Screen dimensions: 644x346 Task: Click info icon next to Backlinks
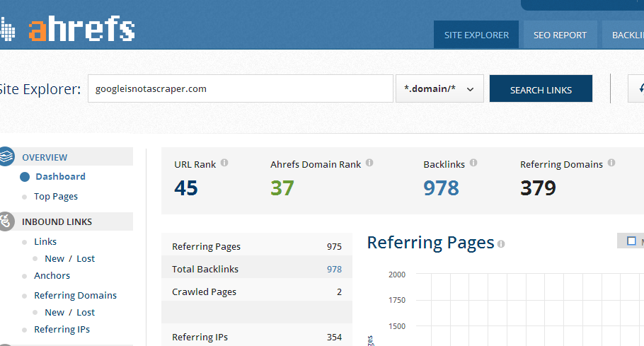pyautogui.click(x=473, y=163)
